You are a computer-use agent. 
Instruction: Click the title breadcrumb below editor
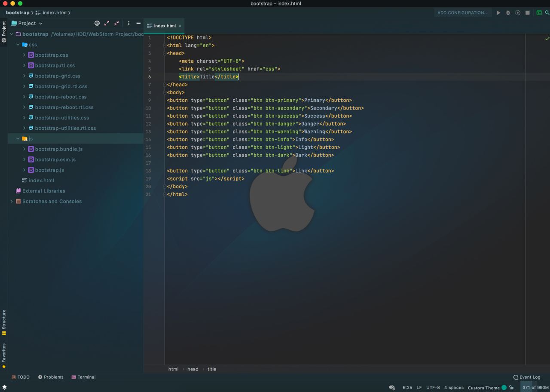(x=212, y=369)
